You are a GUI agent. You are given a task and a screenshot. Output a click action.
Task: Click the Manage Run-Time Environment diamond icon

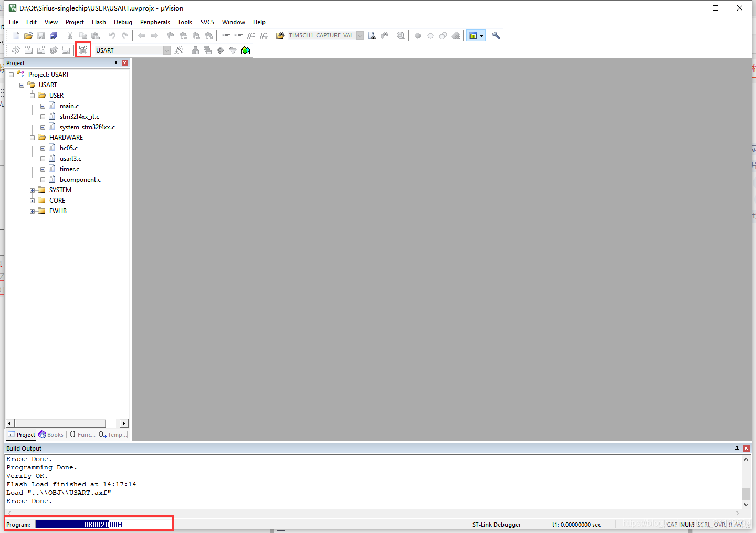tap(220, 50)
